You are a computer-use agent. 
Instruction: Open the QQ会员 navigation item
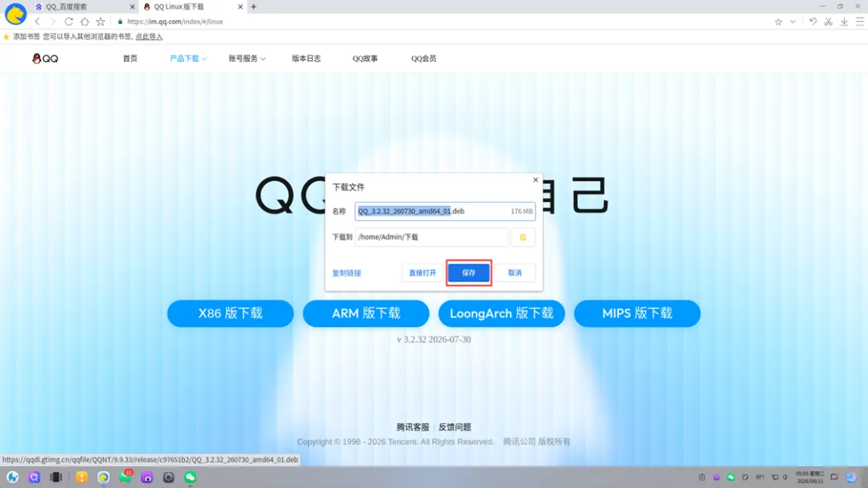(x=424, y=58)
